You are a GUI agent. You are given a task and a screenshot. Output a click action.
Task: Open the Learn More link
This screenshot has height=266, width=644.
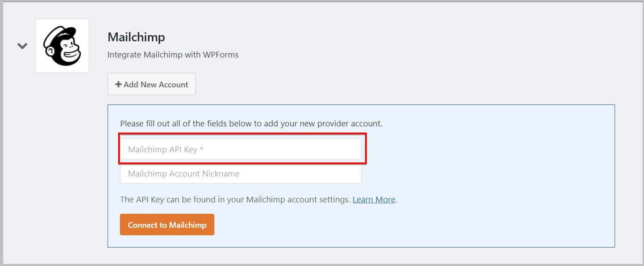[373, 199]
